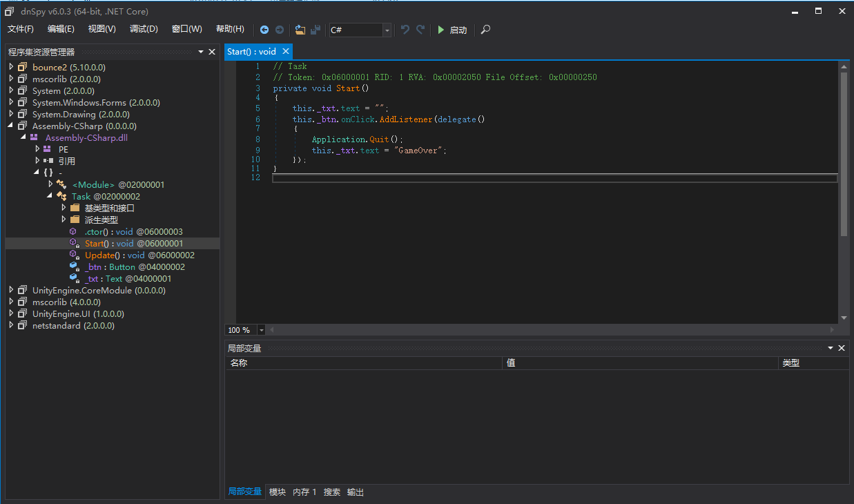Switch to the 输出 bottom tab

pos(356,492)
